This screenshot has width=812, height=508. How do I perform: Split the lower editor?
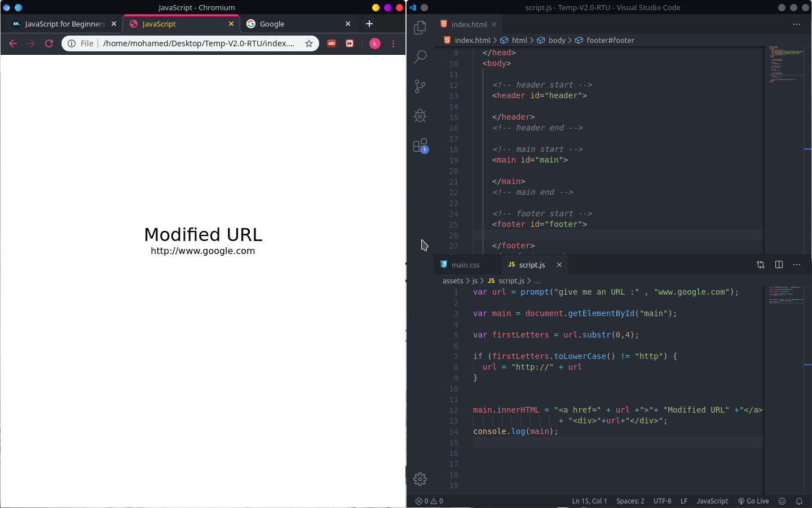click(x=779, y=265)
